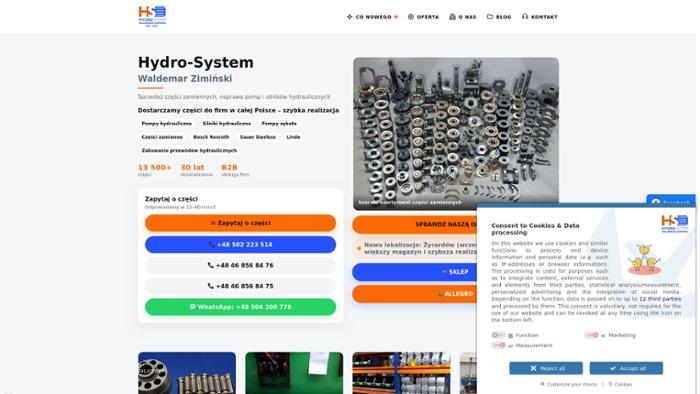Click Zakuwanie przewodów hydraulicznych tag
The height and width of the screenshot is (394, 700).
[189, 150]
